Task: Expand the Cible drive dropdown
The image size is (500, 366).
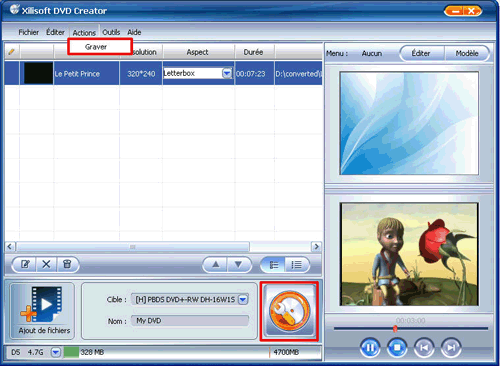Action: pyautogui.click(x=243, y=299)
